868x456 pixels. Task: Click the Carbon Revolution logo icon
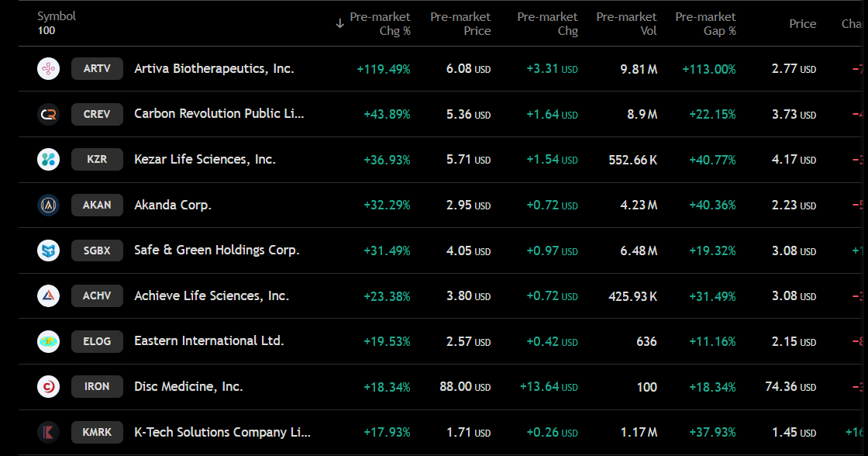48,114
